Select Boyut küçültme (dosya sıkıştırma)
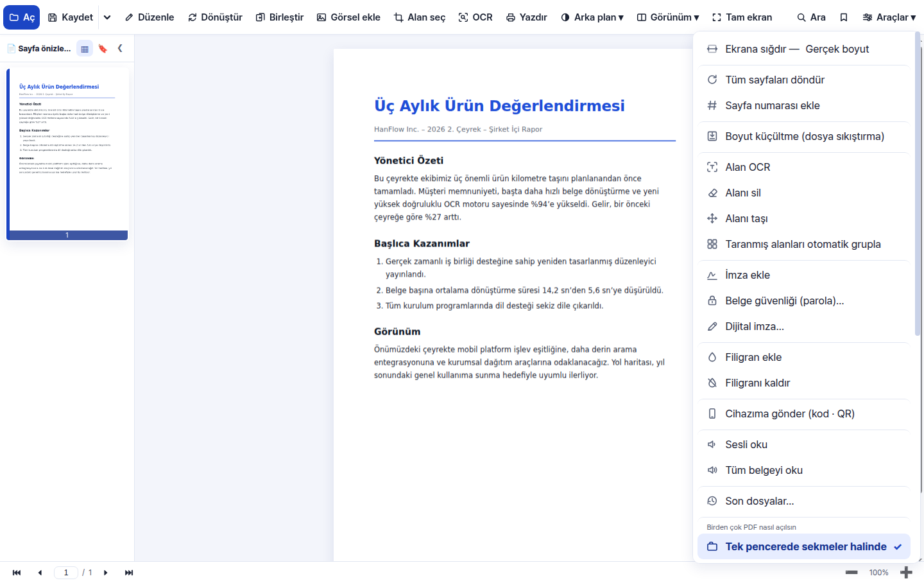The image size is (924, 583). (804, 136)
